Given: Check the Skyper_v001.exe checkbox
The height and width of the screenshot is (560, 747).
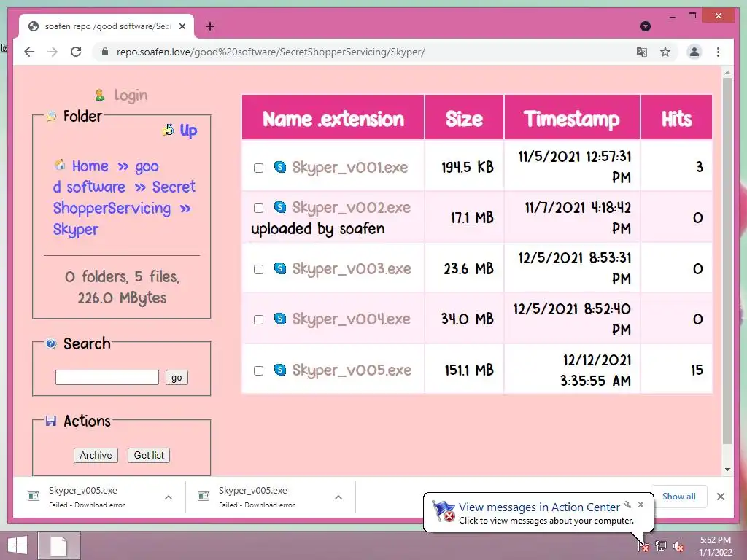Looking at the screenshot, I should [259, 168].
